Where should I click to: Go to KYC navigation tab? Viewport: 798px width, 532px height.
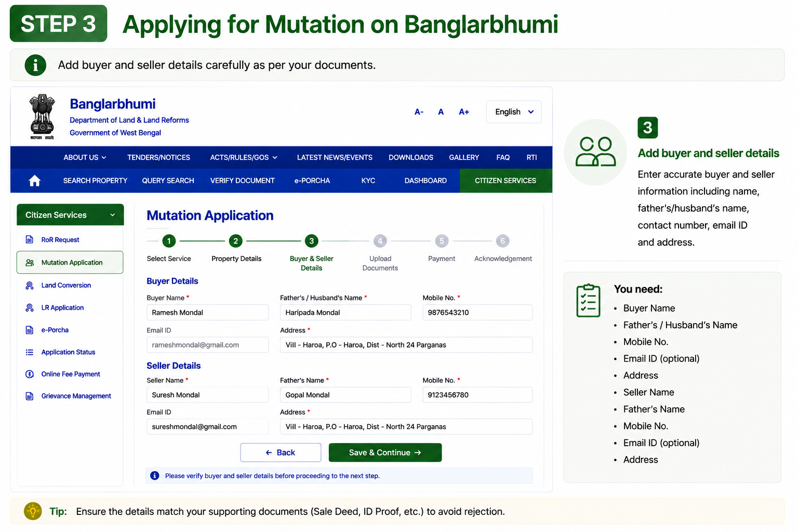(368, 181)
